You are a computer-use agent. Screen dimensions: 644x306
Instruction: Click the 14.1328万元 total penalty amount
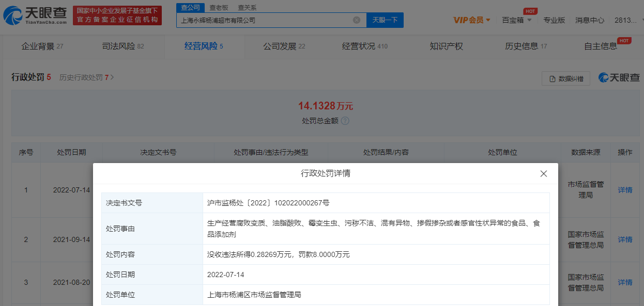click(x=325, y=106)
